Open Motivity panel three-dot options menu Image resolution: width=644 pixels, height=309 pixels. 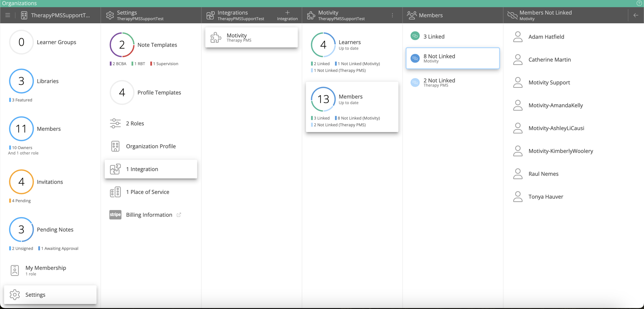point(392,15)
